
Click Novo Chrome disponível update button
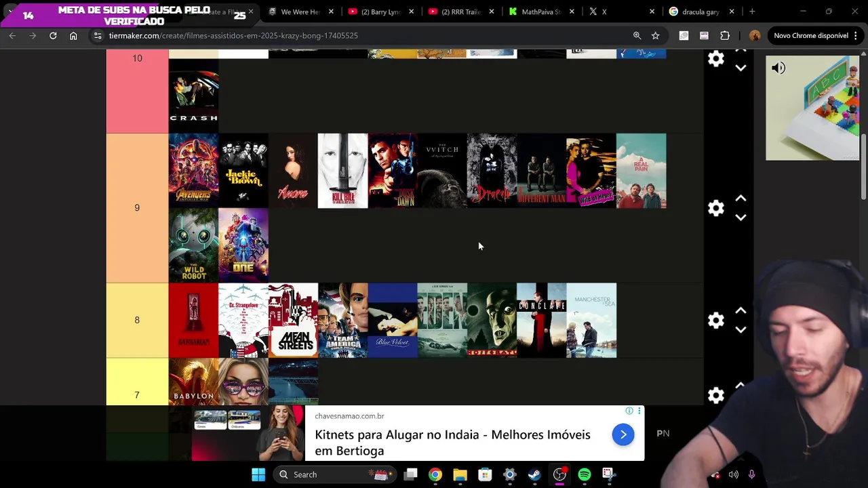tap(810, 35)
